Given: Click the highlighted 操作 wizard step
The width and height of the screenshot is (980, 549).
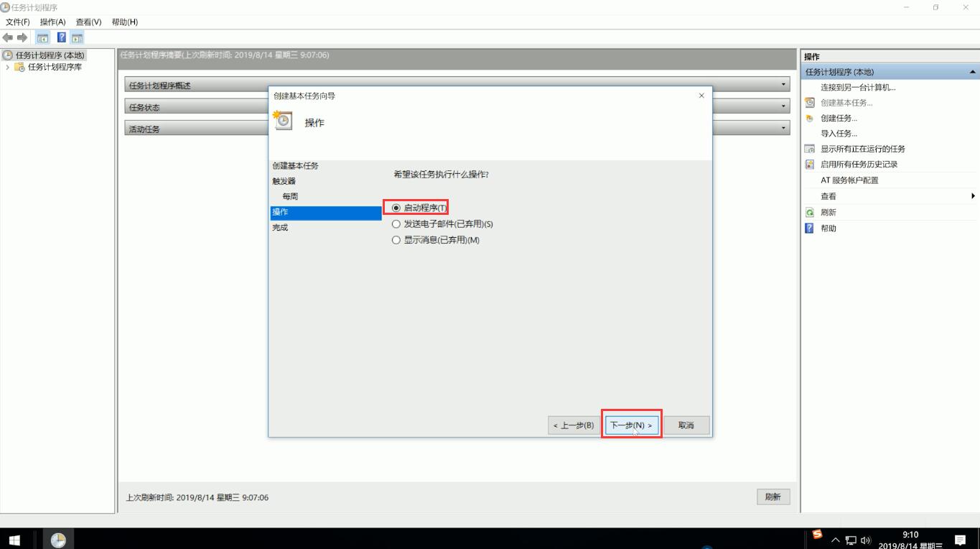Looking at the screenshot, I should click(326, 213).
